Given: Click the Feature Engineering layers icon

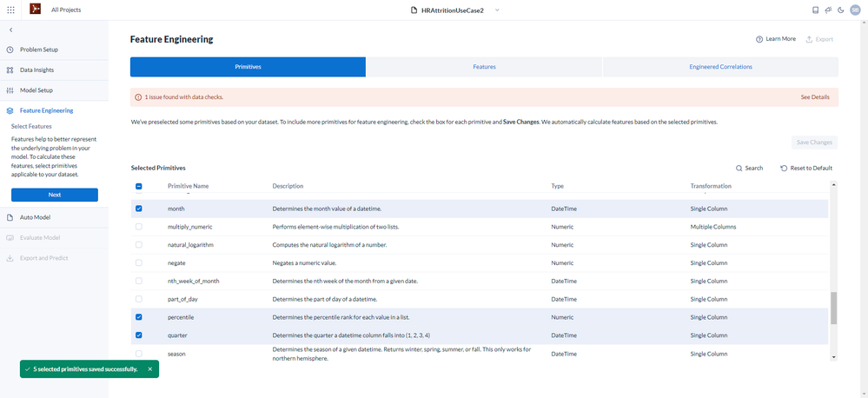Looking at the screenshot, I should pos(10,110).
